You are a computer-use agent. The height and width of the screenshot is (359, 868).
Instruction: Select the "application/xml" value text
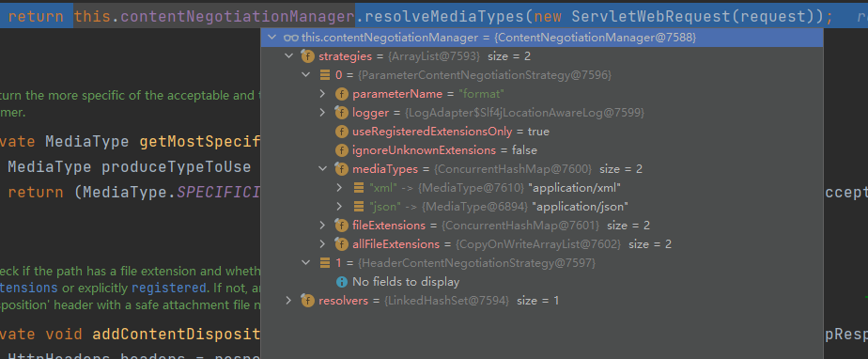click(575, 188)
